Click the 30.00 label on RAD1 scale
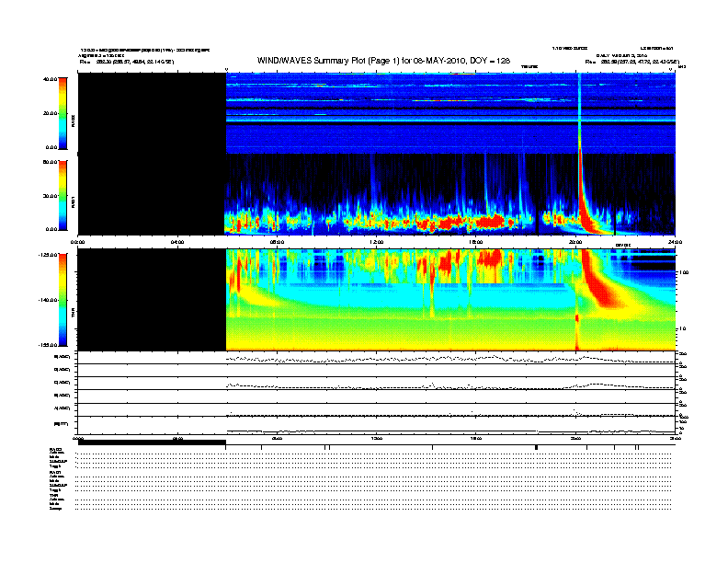728x563 pixels. click(x=51, y=196)
